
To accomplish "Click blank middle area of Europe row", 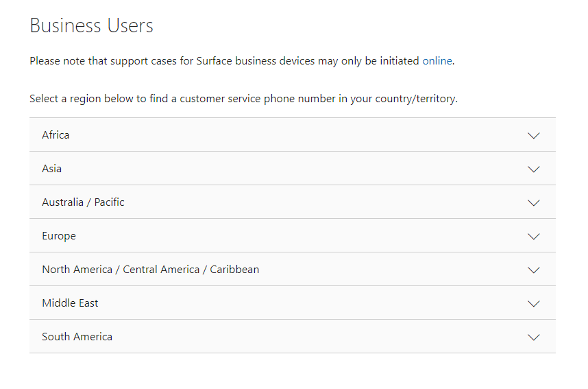I will pos(295,236).
